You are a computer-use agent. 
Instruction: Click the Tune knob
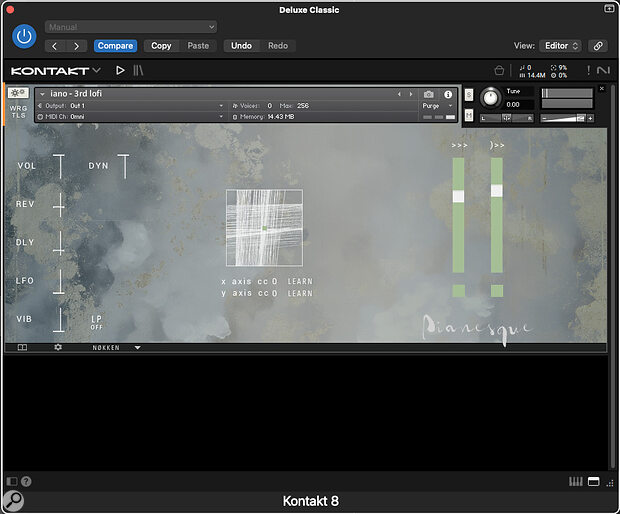(491, 97)
